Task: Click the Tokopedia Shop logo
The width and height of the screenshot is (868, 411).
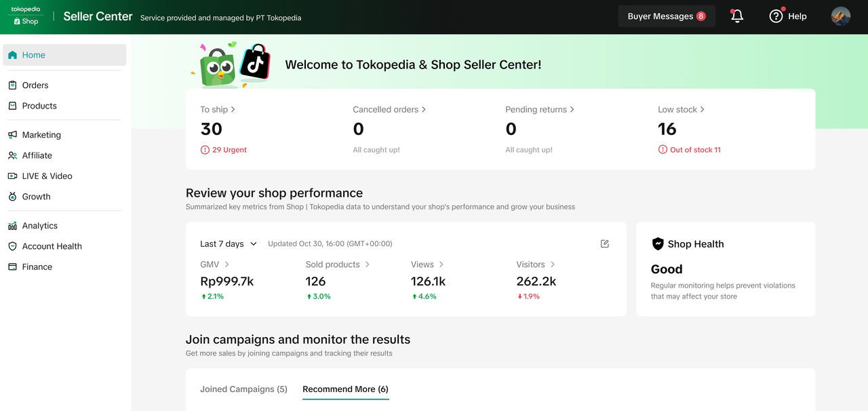Action: 26,16
